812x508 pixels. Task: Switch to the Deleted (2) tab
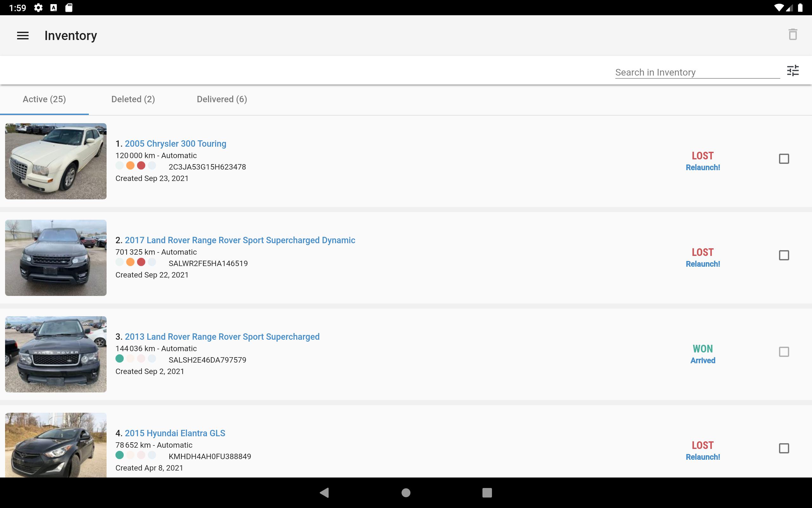tap(133, 99)
